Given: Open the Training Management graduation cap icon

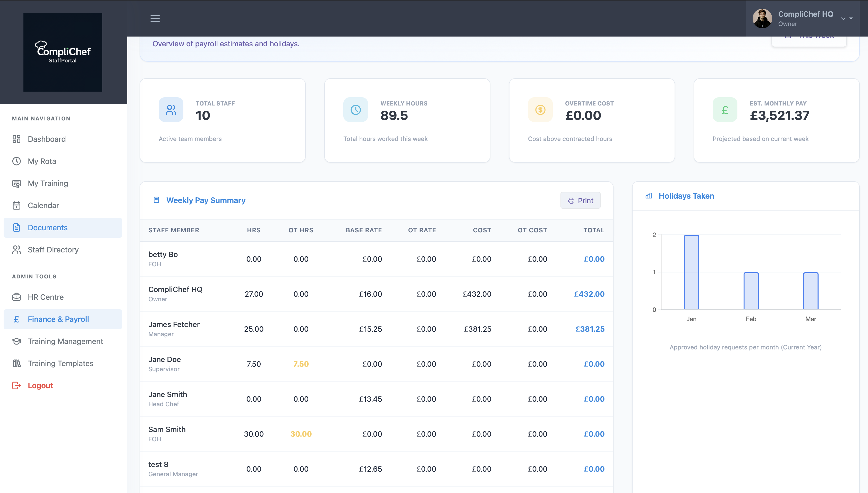Looking at the screenshot, I should tap(16, 341).
